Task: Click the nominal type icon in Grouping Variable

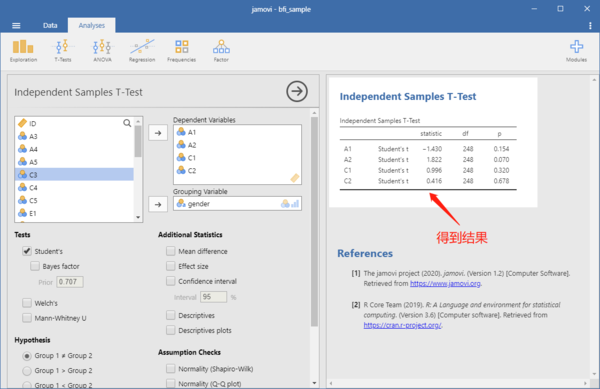Action: (x=285, y=203)
